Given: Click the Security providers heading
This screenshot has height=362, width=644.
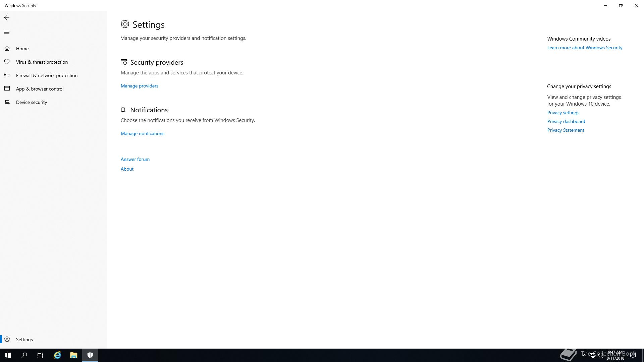Looking at the screenshot, I should (157, 63).
